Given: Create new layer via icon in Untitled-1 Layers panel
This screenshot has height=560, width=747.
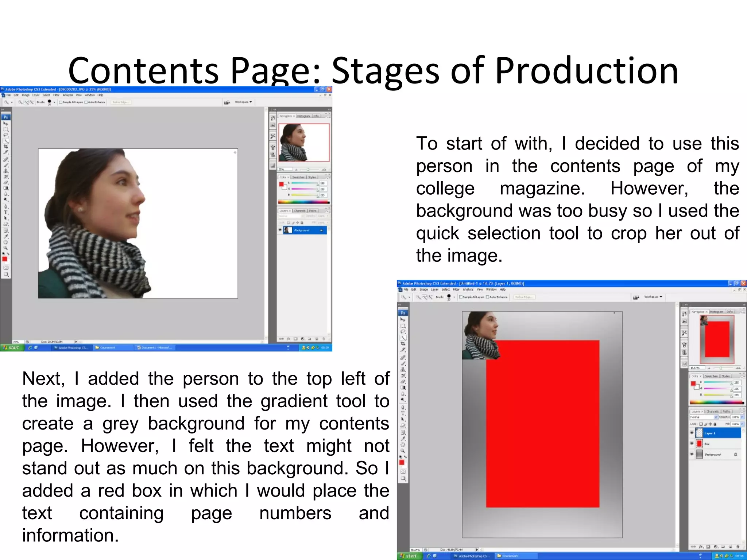Looking at the screenshot, I should point(730,547).
